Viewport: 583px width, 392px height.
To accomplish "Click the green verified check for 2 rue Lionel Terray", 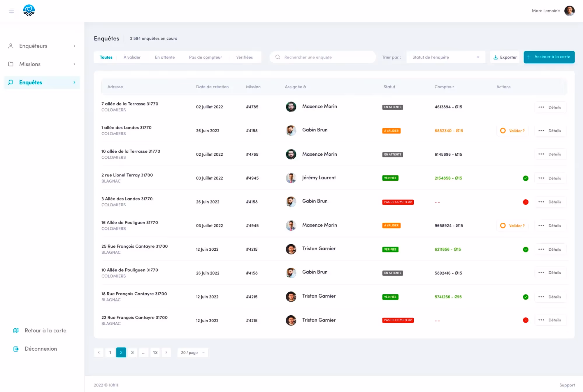I will (x=526, y=178).
